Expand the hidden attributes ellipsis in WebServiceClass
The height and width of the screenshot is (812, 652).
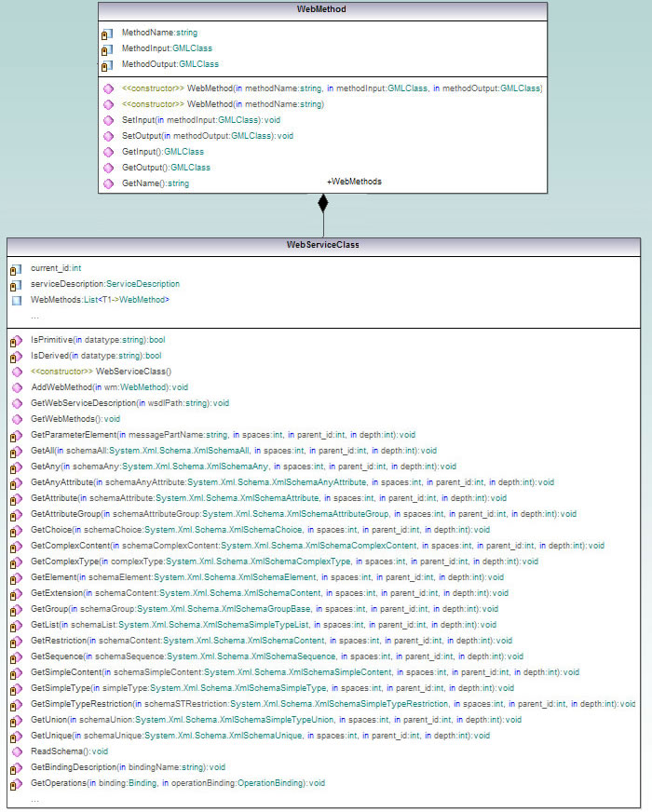pos(34,317)
